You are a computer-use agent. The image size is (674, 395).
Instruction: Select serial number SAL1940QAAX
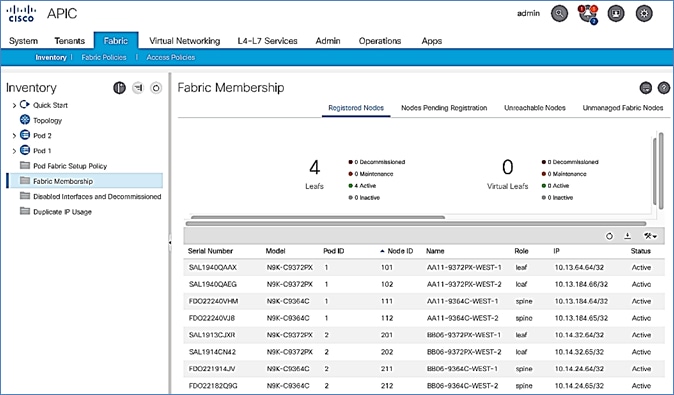pyautogui.click(x=213, y=267)
